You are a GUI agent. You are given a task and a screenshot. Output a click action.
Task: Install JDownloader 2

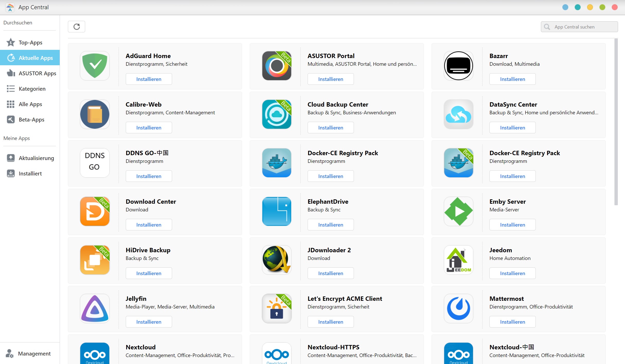click(331, 273)
